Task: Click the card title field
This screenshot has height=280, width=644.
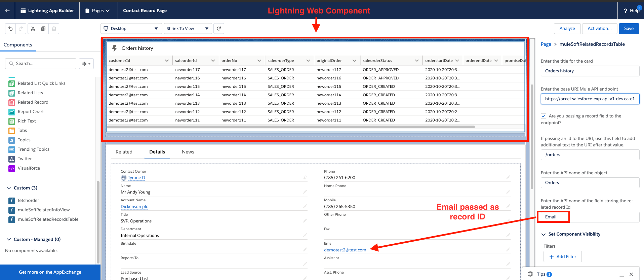Action: click(x=590, y=71)
